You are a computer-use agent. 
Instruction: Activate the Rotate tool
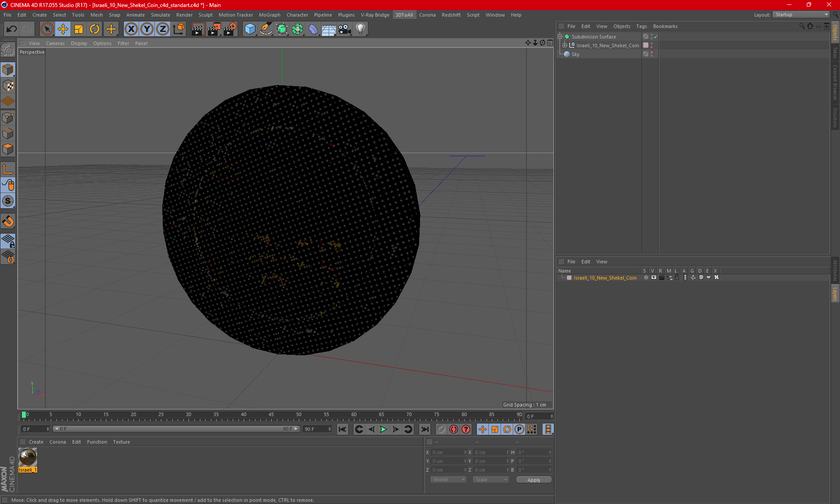point(94,29)
